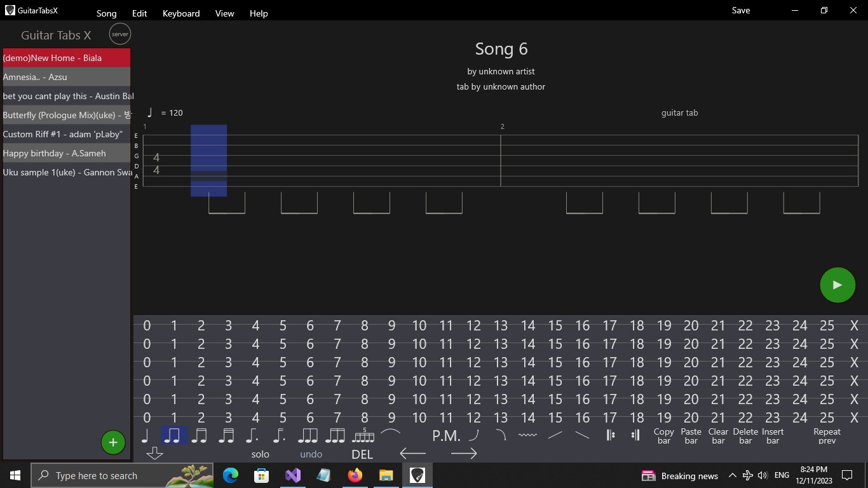Select the triplet grouping icon

click(309, 435)
